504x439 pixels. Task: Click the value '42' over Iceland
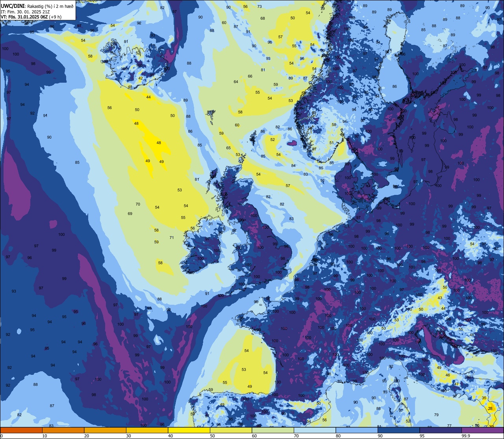141,78
